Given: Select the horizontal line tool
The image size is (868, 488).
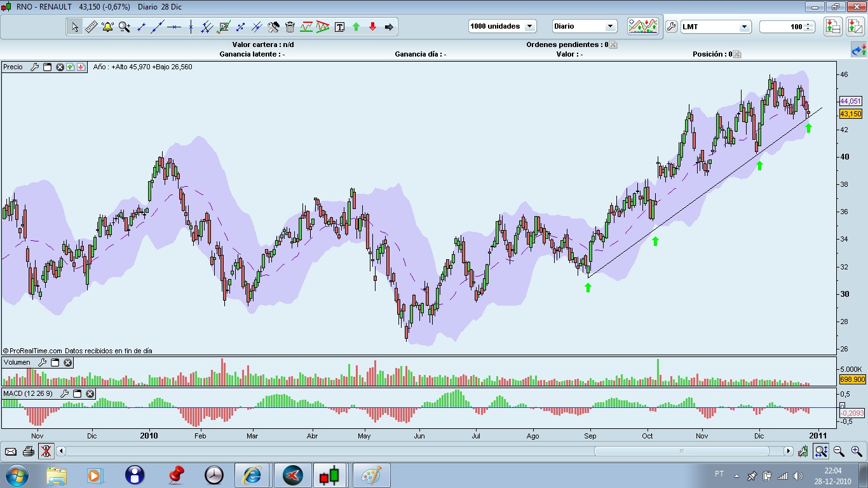Looking at the screenshot, I should tap(174, 27).
